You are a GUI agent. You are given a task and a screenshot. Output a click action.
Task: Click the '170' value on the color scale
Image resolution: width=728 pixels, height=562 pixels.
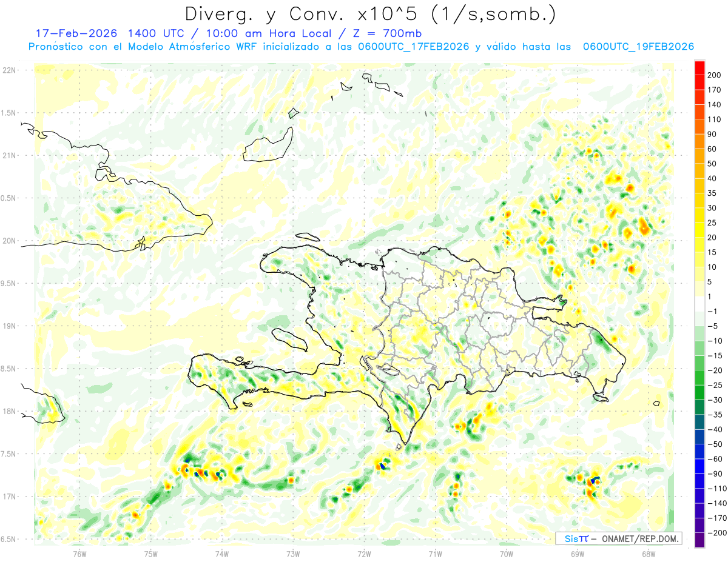coord(715,90)
